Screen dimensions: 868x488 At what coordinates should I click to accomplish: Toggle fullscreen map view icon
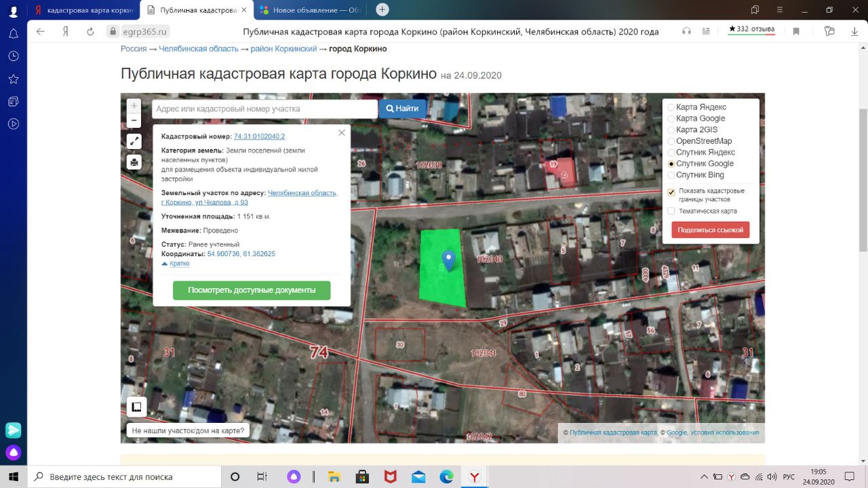point(134,141)
